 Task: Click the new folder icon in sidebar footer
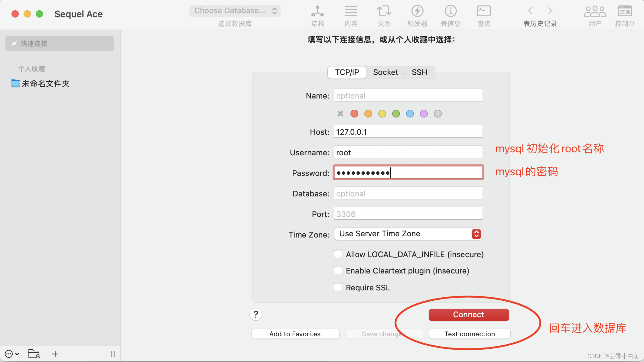point(34,354)
